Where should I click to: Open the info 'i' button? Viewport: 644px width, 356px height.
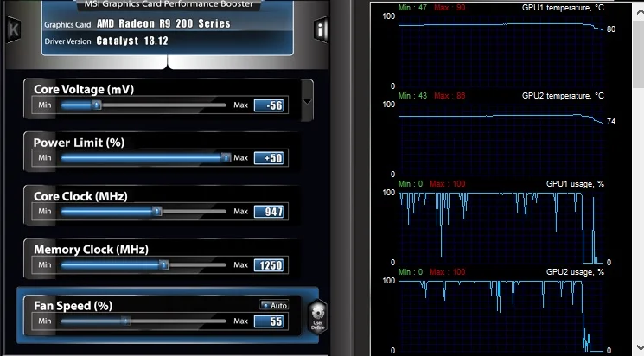pyautogui.click(x=321, y=29)
